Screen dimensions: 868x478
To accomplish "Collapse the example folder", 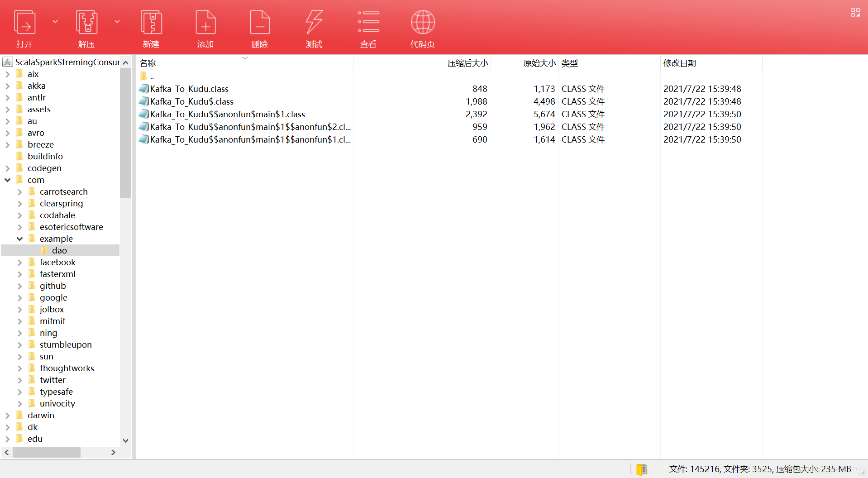I will tap(20, 239).
